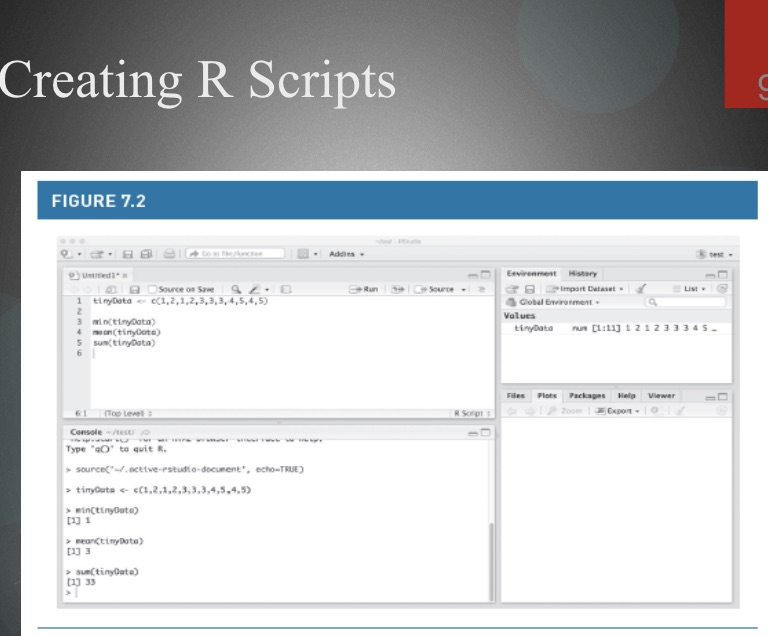Click the Run button
The height and width of the screenshot is (636, 768).
(x=363, y=289)
